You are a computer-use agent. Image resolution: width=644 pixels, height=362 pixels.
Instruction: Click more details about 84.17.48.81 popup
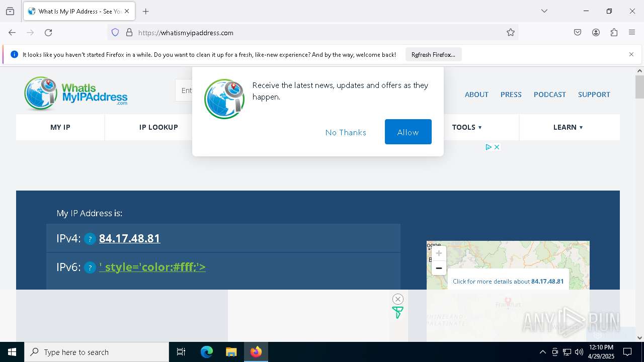click(x=508, y=282)
